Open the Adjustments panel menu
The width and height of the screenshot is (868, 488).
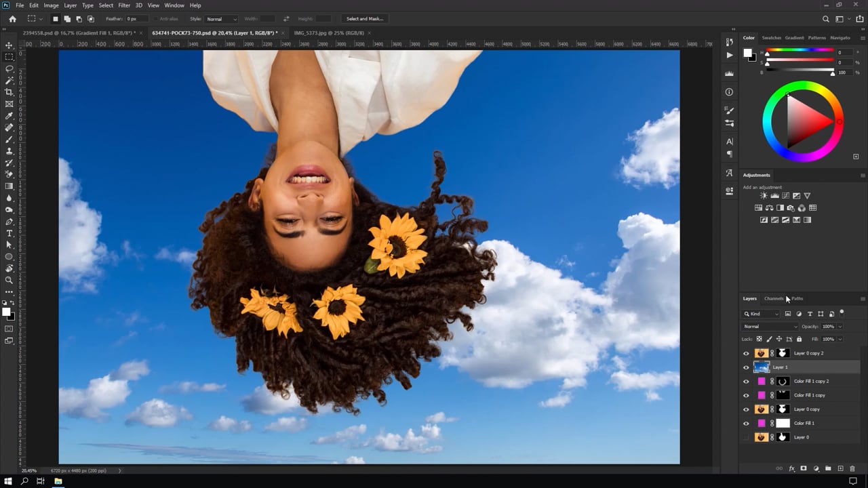[863, 176]
